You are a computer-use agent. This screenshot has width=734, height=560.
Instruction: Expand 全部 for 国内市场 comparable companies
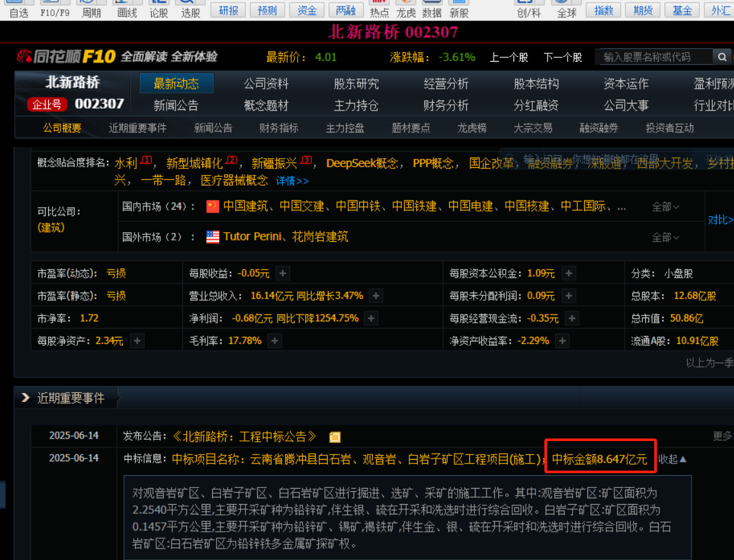tap(665, 207)
